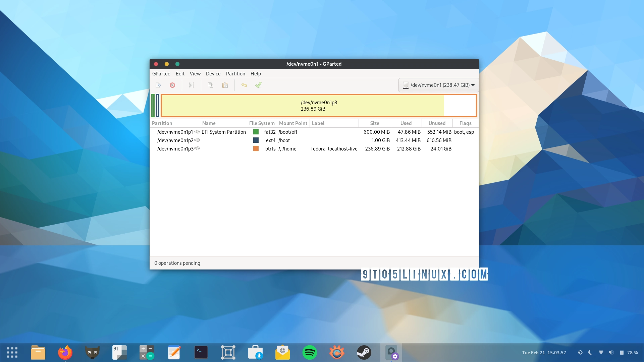644x362 pixels.
Task: Select the Resize/Move toolbar tool
Action: (191, 85)
